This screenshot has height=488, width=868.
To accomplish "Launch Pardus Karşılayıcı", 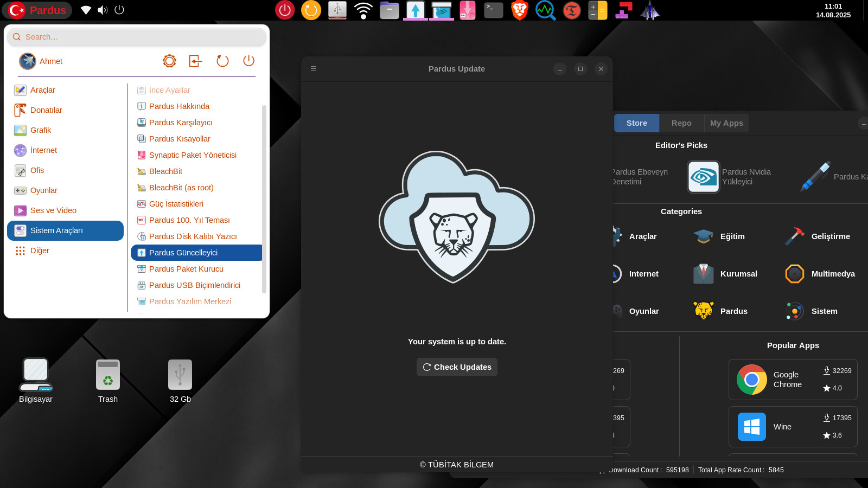I will click(x=196, y=123).
